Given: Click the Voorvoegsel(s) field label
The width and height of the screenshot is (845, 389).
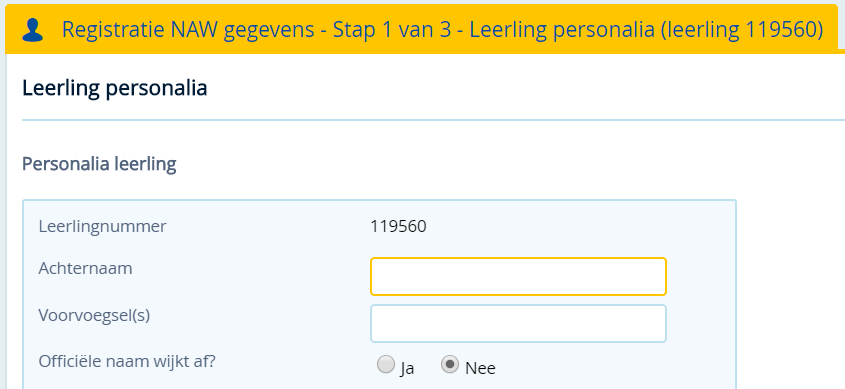Looking at the screenshot, I should 94,316.
